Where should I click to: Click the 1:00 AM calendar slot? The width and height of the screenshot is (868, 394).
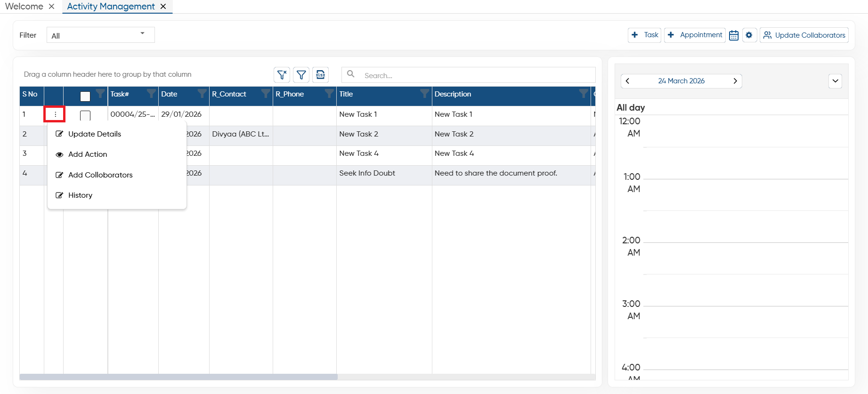point(746,194)
